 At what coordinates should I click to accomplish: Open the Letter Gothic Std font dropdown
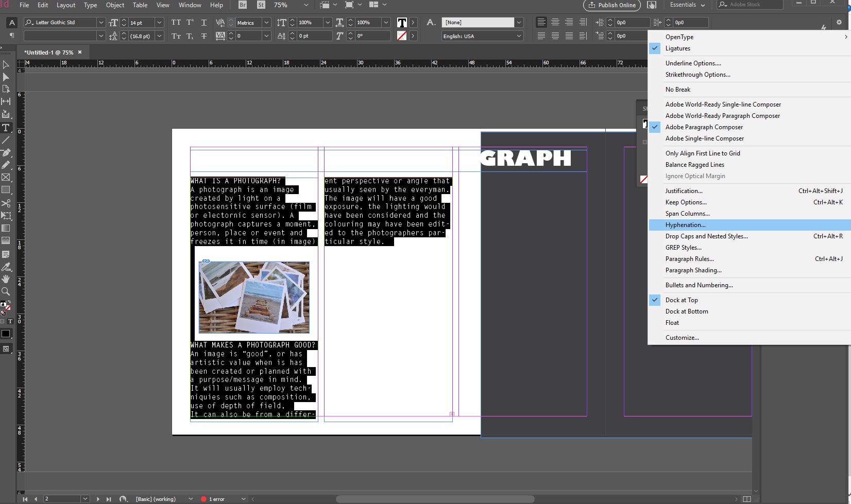click(x=101, y=23)
